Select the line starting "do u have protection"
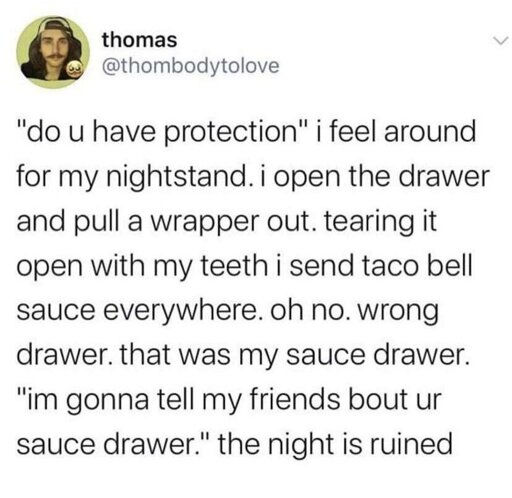 tap(246, 132)
